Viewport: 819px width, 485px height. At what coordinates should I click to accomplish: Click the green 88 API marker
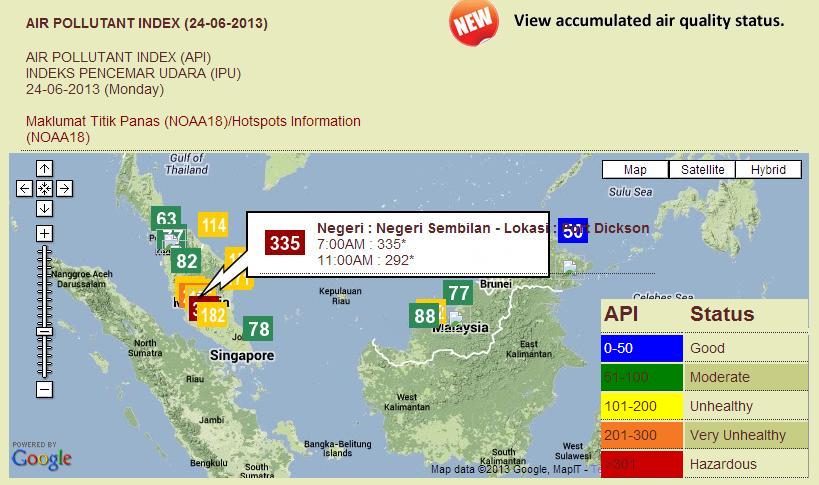pyautogui.click(x=424, y=316)
